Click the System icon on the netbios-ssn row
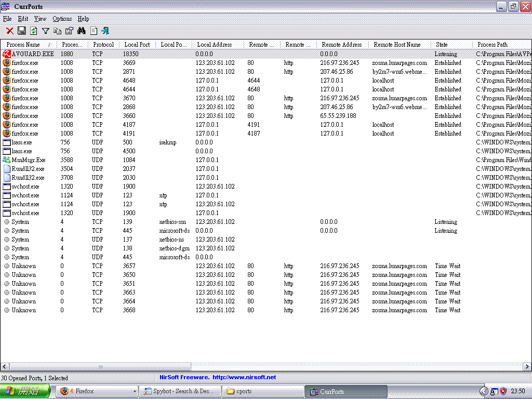Viewport: 532px width, 399px height. click(6, 221)
